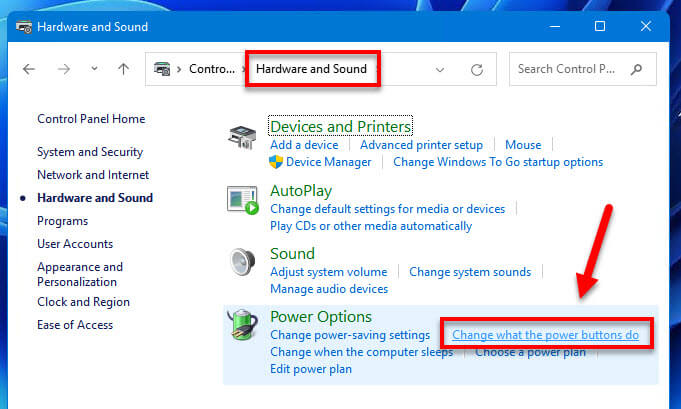Click the Sound speaker icon
Viewport: 681px width, 409px height.
pos(242,262)
